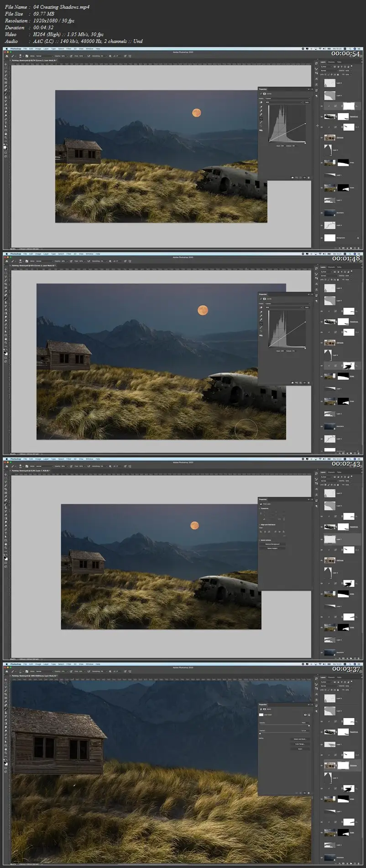366x868 pixels.
Task: Choose edit-points curve tool in 00:00:54 frame
Action: [261, 118]
